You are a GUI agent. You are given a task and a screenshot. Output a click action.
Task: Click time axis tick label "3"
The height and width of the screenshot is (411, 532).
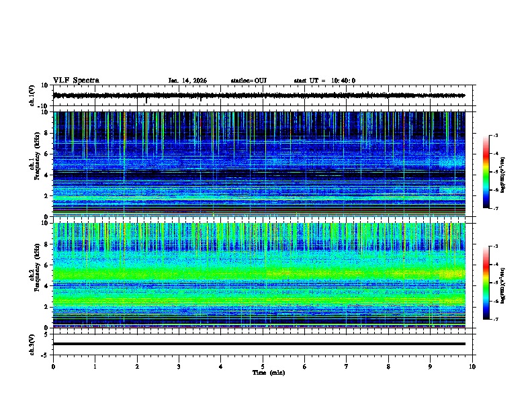coord(179,367)
